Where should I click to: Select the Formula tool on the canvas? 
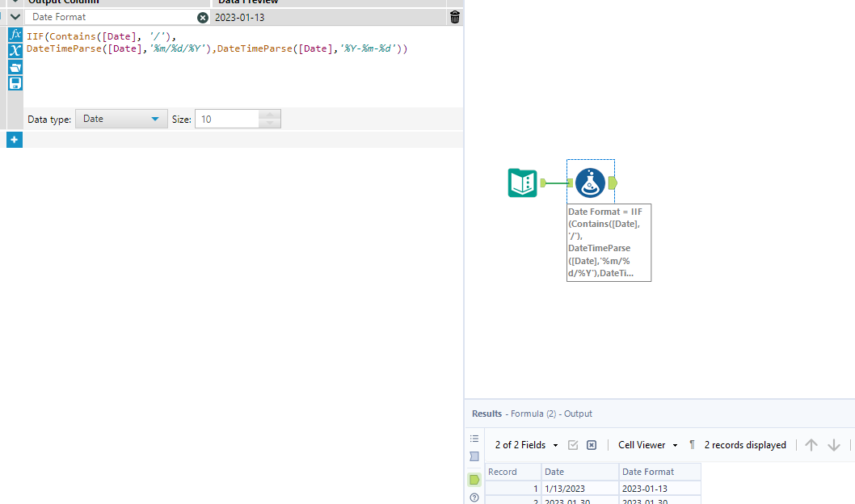click(x=590, y=183)
